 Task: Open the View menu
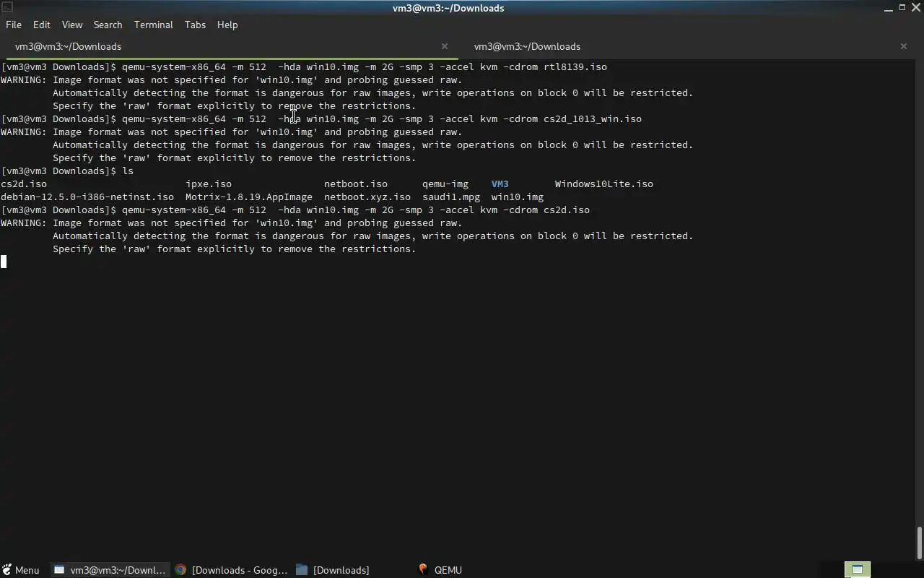[x=72, y=25]
